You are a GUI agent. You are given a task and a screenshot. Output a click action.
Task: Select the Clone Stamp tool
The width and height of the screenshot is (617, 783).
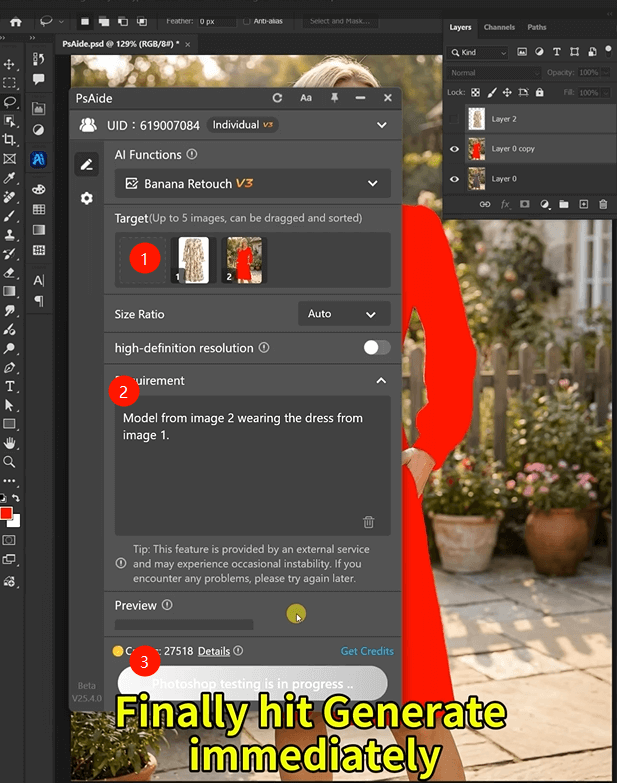tap(9, 235)
